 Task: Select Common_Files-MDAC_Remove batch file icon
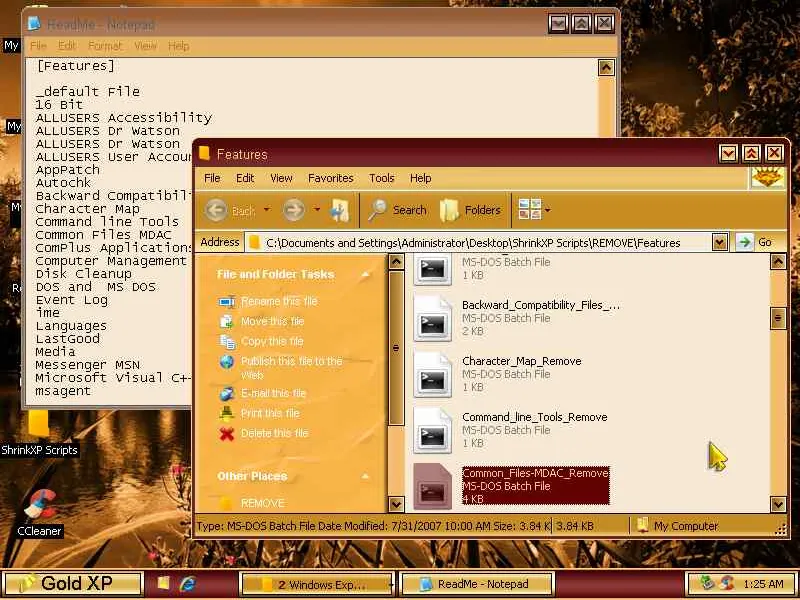432,486
